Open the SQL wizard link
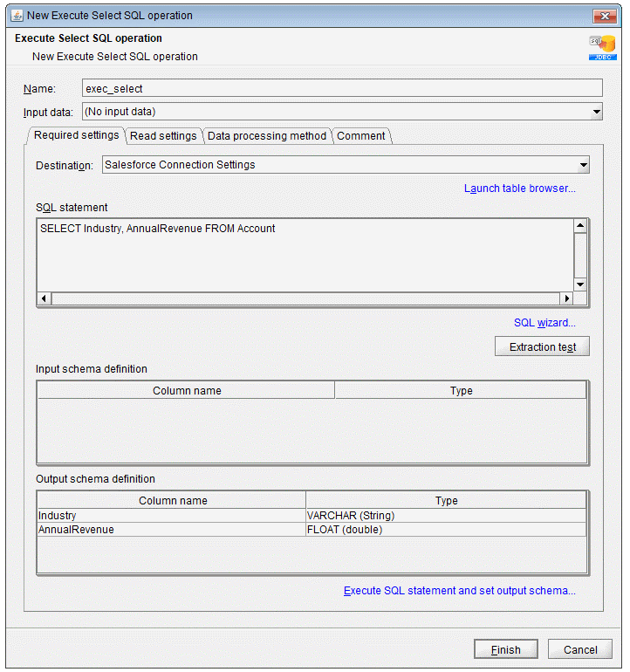This screenshot has height=672, width=630. tap(544, 323)
